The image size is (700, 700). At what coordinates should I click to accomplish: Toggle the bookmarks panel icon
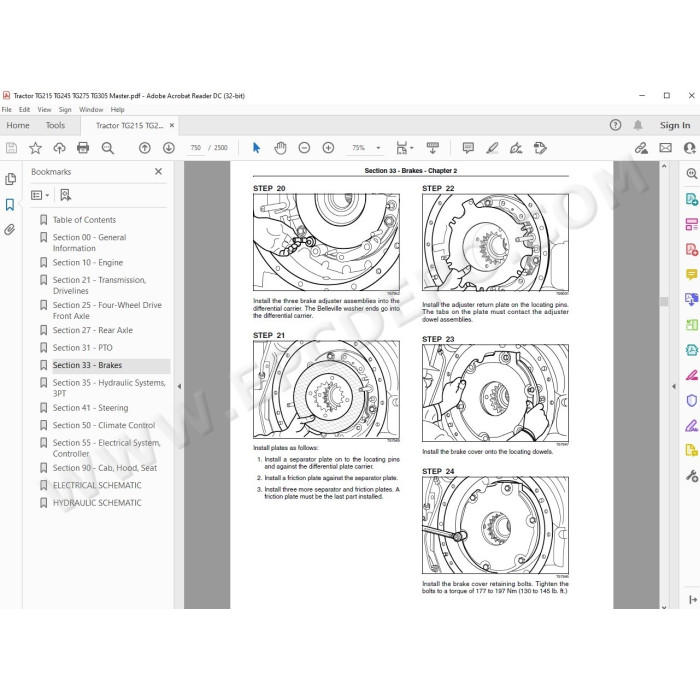point(10,204)
